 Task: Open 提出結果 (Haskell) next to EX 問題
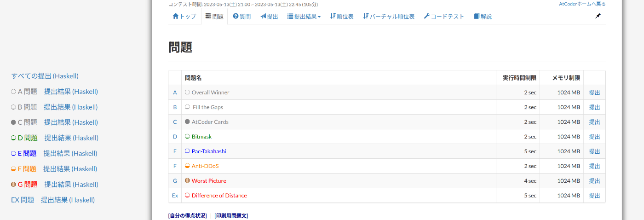point(68,200)
